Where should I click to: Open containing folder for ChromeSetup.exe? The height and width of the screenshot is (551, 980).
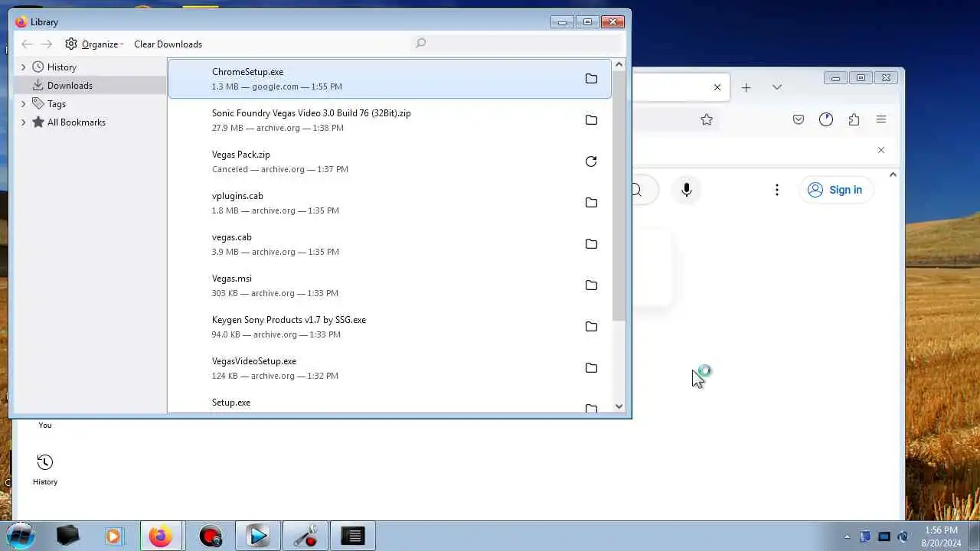(x=591, y=79)
